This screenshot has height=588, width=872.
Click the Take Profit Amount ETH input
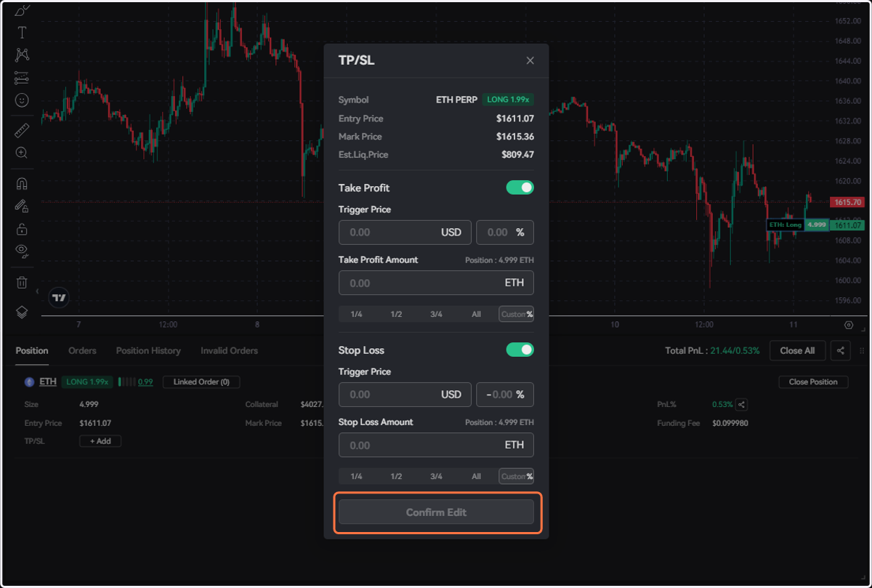click(436, 283)
